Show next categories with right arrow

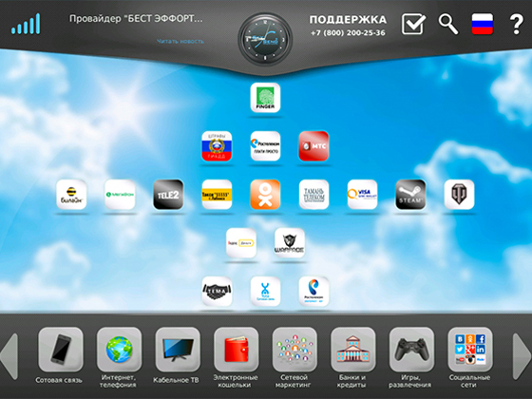click(522, 356)
